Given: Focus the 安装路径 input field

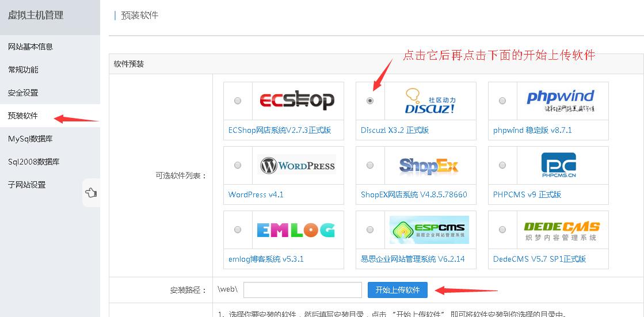Looking at the screenshot, I should click(x=303, y=290).
